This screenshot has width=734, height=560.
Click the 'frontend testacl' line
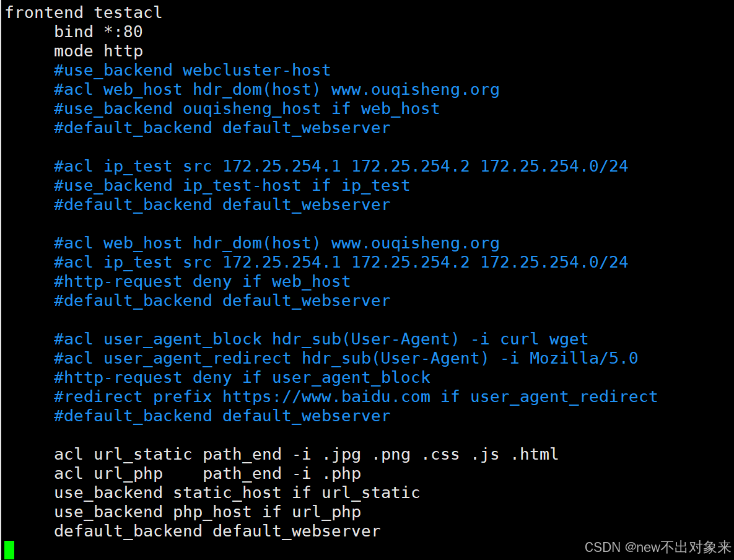[84, 12]
